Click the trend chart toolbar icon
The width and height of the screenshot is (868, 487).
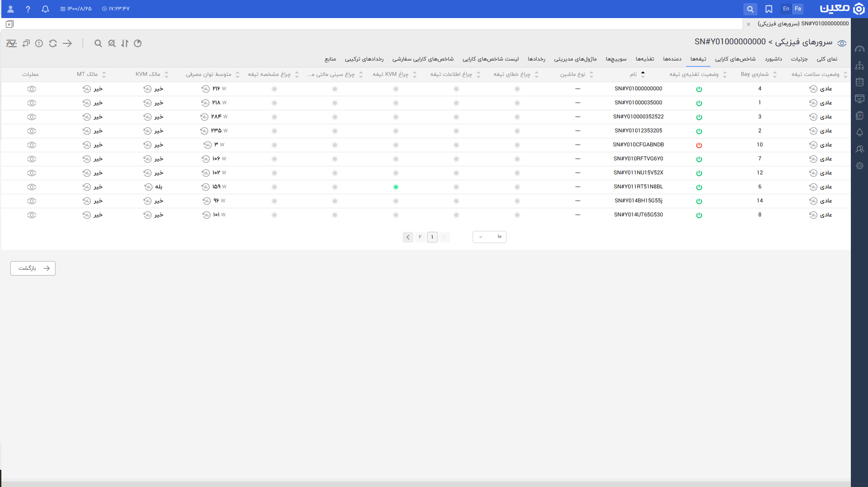pyautogui.click(x=11, y=43)
